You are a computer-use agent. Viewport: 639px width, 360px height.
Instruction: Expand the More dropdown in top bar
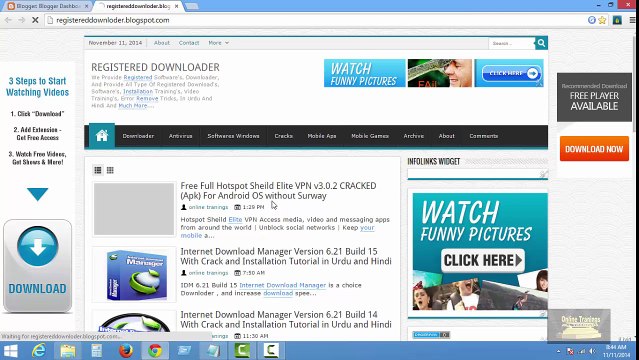[x=218, y=43]
